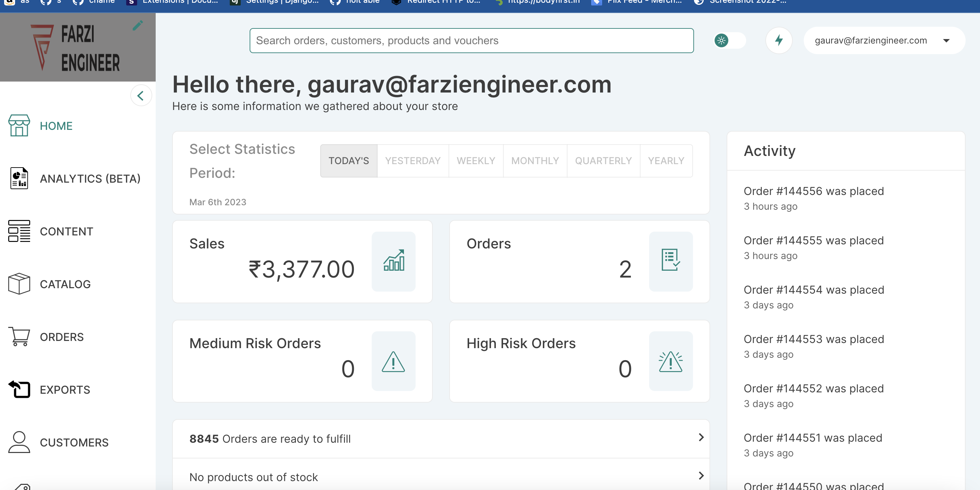Click the HOME navigation menu item
The height and width of the screenshot is (490, 980).
tap(56, 126)
